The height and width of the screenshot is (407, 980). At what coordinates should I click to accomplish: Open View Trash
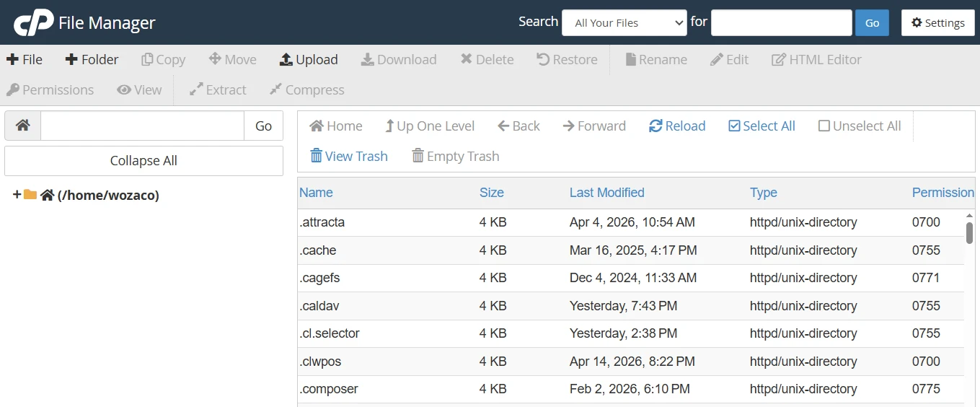pos(349,157)
